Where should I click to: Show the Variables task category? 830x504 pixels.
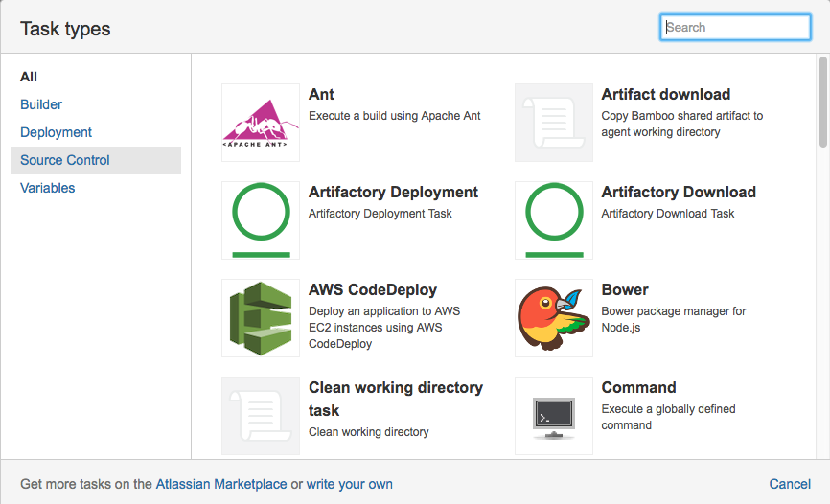click(47, 188)
